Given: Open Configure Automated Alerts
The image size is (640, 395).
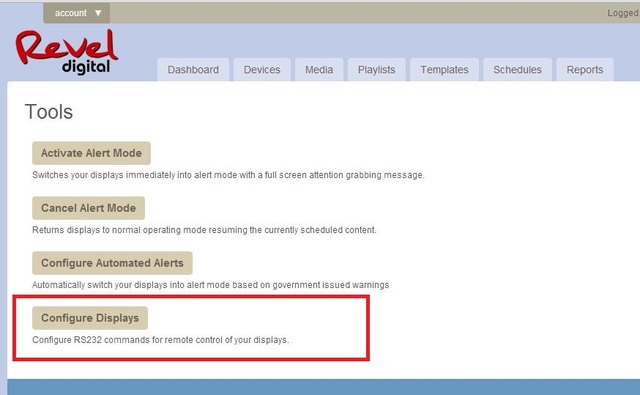Looking at the screenshot, I should click(112, 263).
